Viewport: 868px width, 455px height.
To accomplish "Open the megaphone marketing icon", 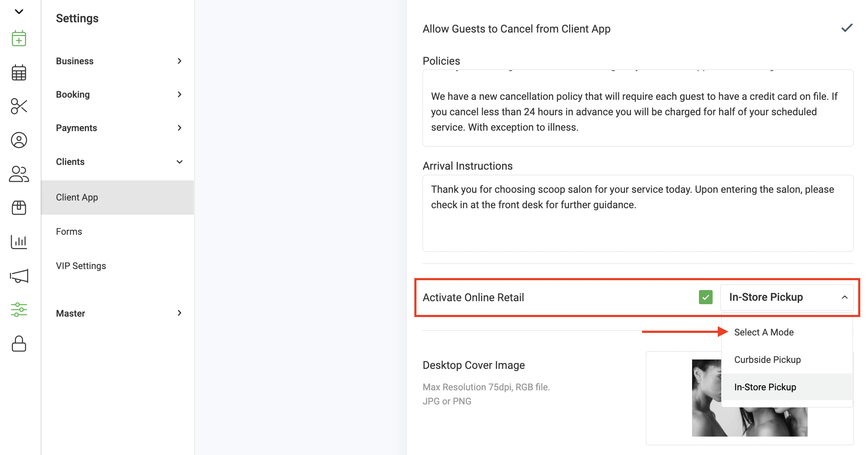I will coord(19,276).
